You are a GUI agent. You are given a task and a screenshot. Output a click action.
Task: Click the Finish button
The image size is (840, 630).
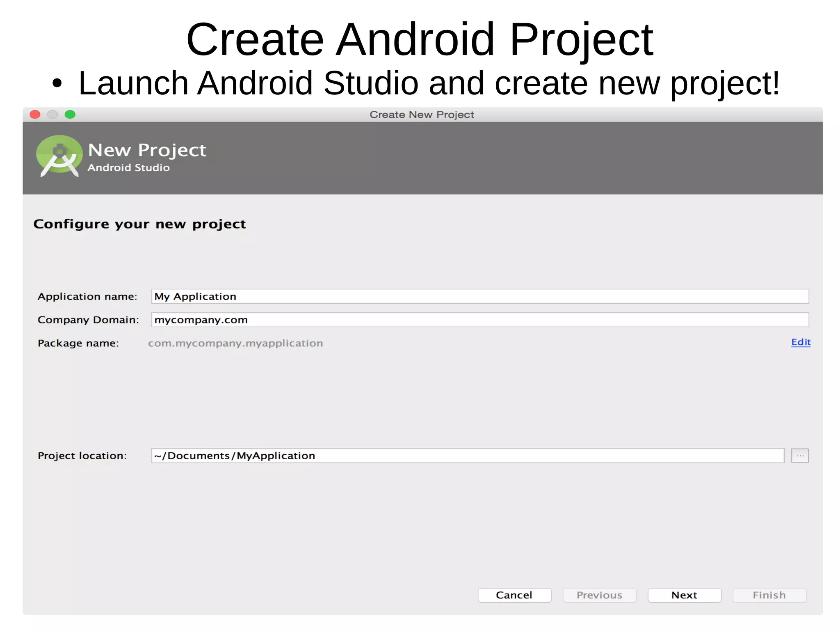pos(769,595)
